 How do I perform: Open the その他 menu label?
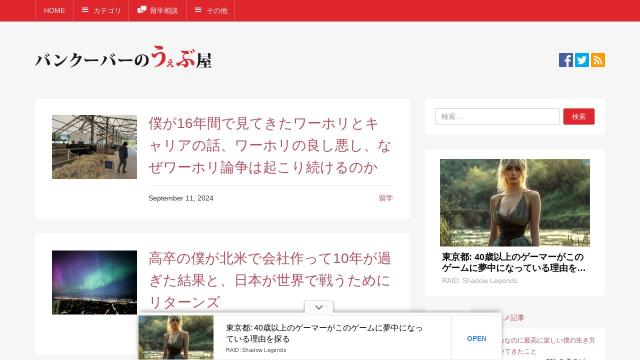coord(217,11)
